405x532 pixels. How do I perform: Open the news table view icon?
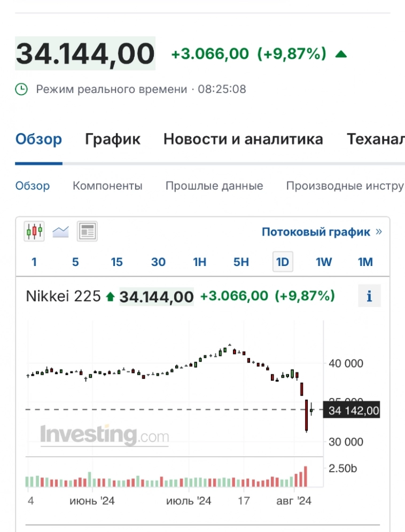pos(87,231)
